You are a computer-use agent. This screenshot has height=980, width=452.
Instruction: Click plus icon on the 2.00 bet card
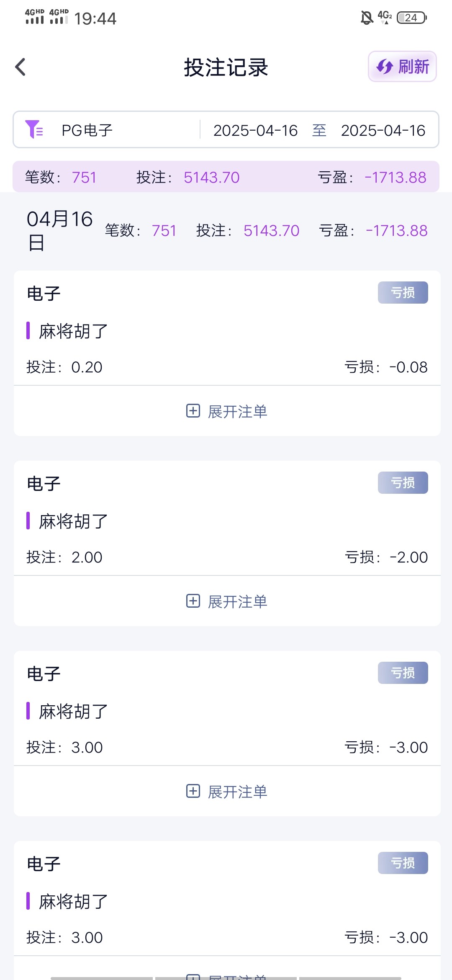193,601
